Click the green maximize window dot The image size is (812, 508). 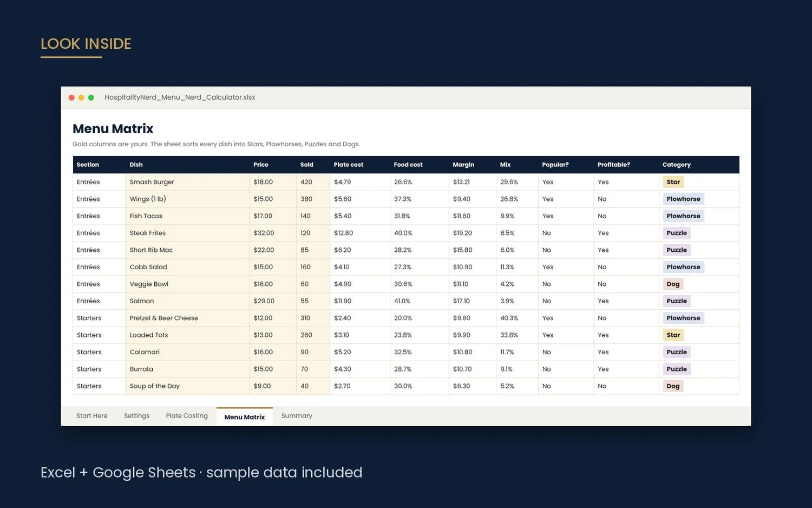(x=91, y=97)
